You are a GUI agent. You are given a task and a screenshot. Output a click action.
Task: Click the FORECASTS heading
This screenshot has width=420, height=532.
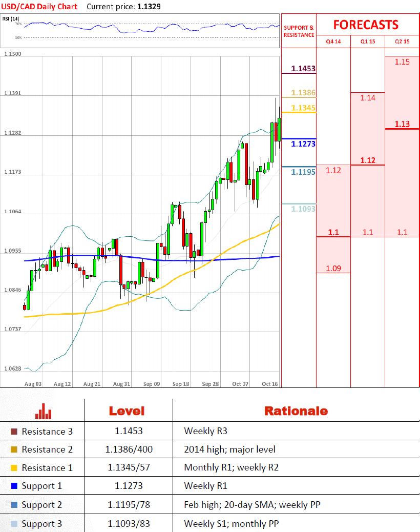click(x=366, y=25)
